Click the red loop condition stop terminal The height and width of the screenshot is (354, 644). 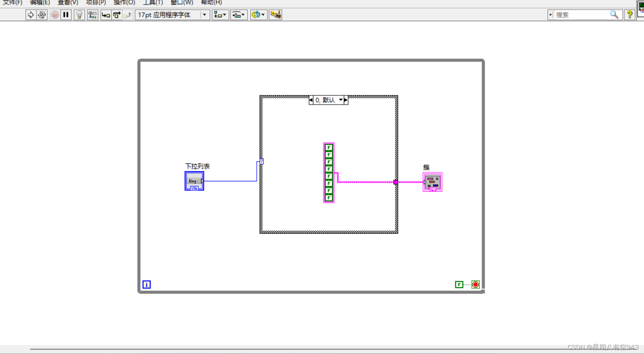coord(476,285)
